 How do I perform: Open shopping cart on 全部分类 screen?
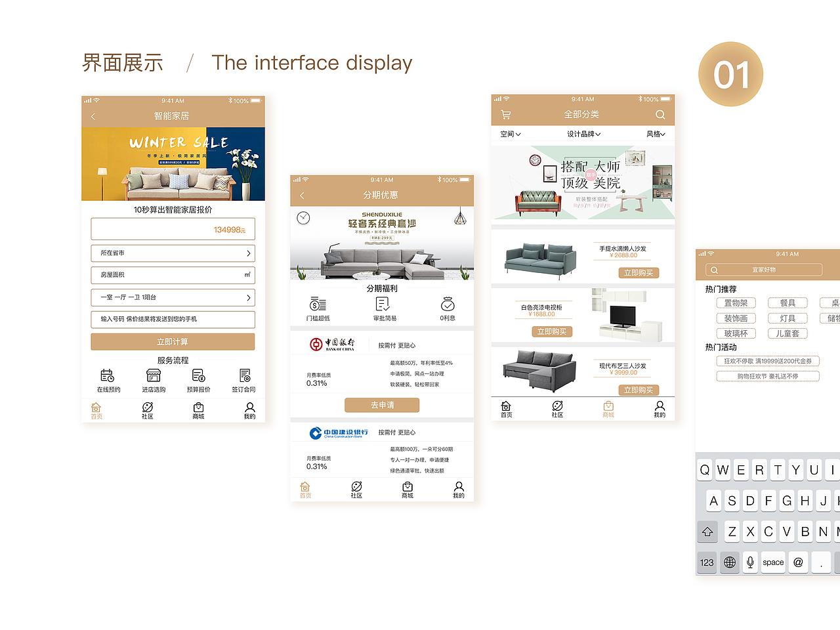506,115
